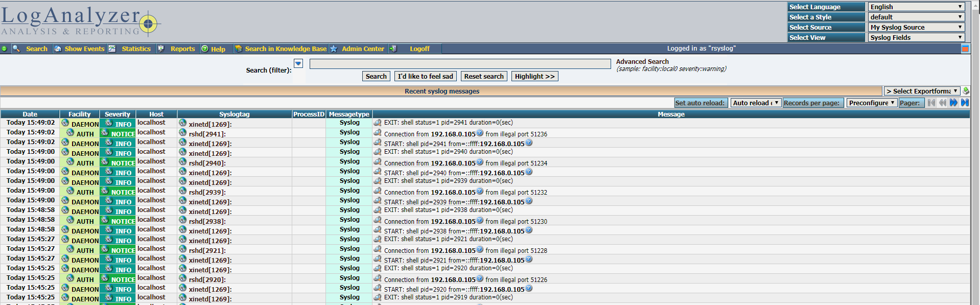Click IP 192.168.0.105 in port 51232 message
The image size is (980, 305).
point(453,193)
